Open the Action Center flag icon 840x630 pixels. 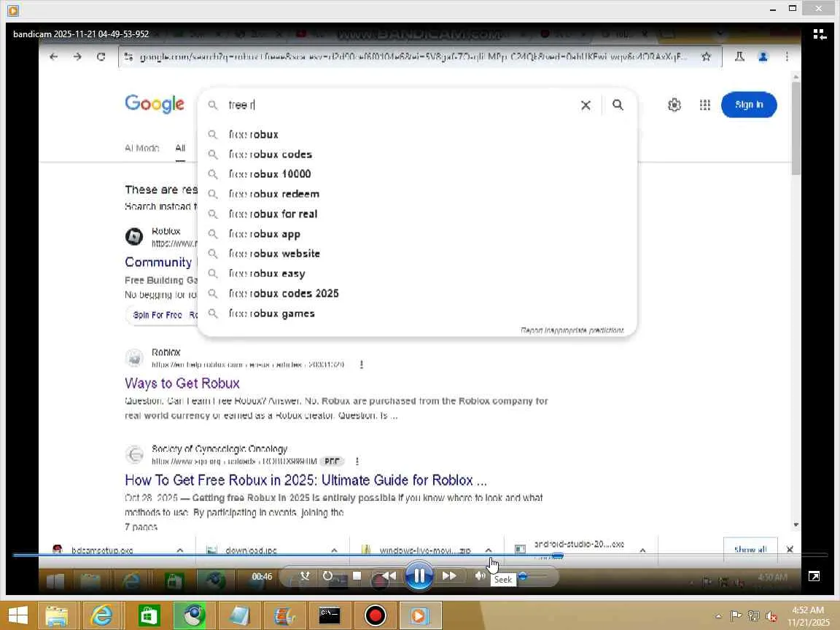[736, 616]
